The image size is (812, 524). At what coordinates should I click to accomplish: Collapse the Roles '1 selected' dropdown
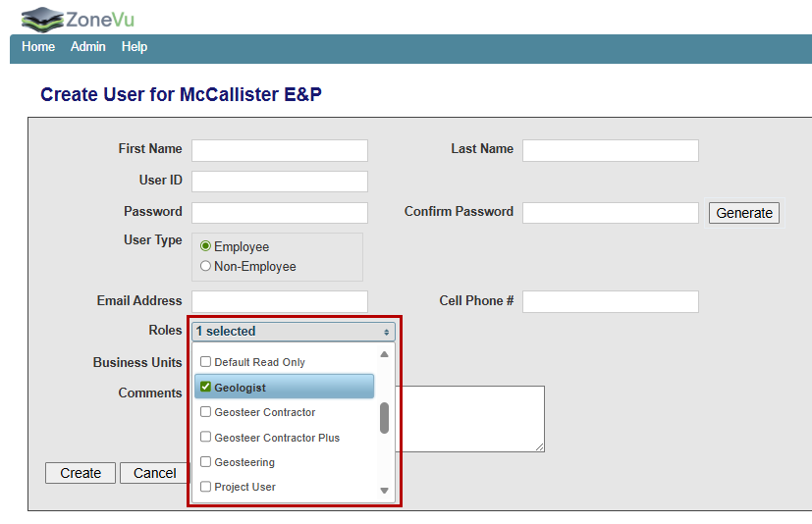294,332
